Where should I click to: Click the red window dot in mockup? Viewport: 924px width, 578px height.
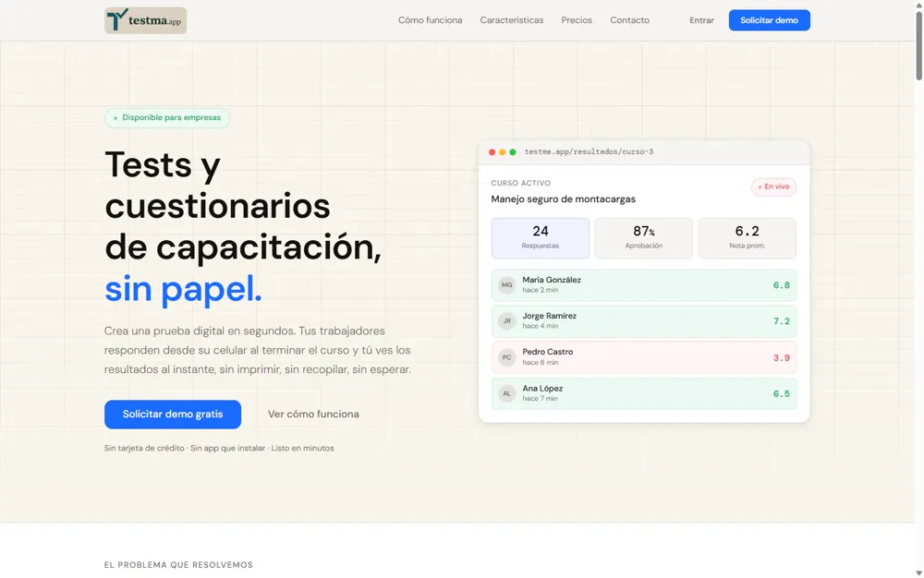click(492, 151)
